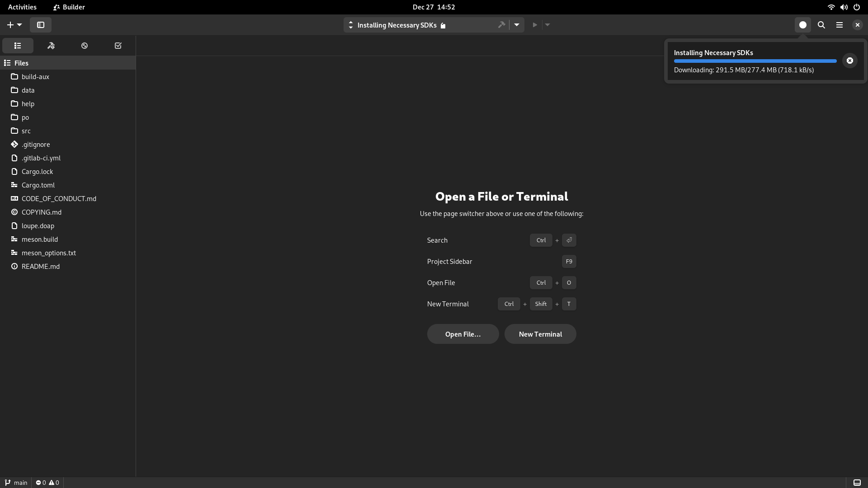This screenshot has height=488, width=868.
Task: Open the build options dropdown arrow
Action: coord(517,25)
